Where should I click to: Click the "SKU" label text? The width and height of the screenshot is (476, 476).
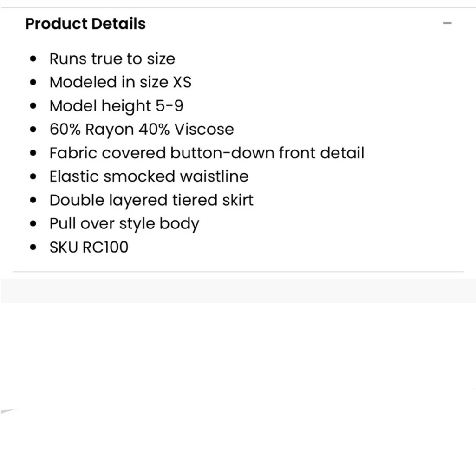pyautogui.click(x=64, y=247)
